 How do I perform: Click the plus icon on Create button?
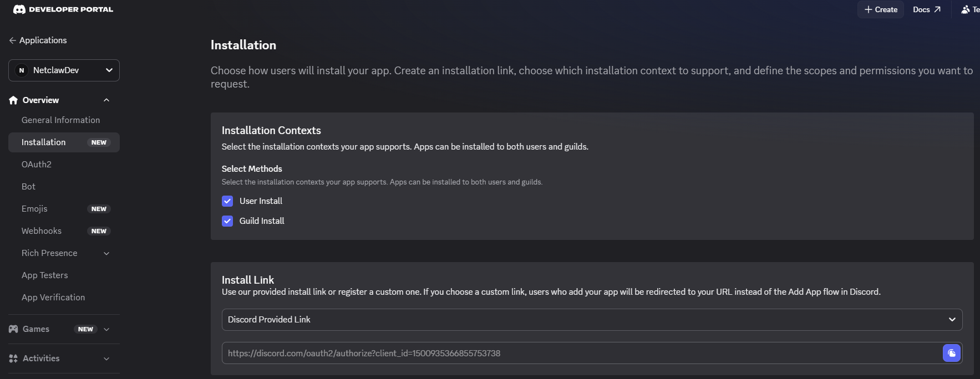coord(869,9)
